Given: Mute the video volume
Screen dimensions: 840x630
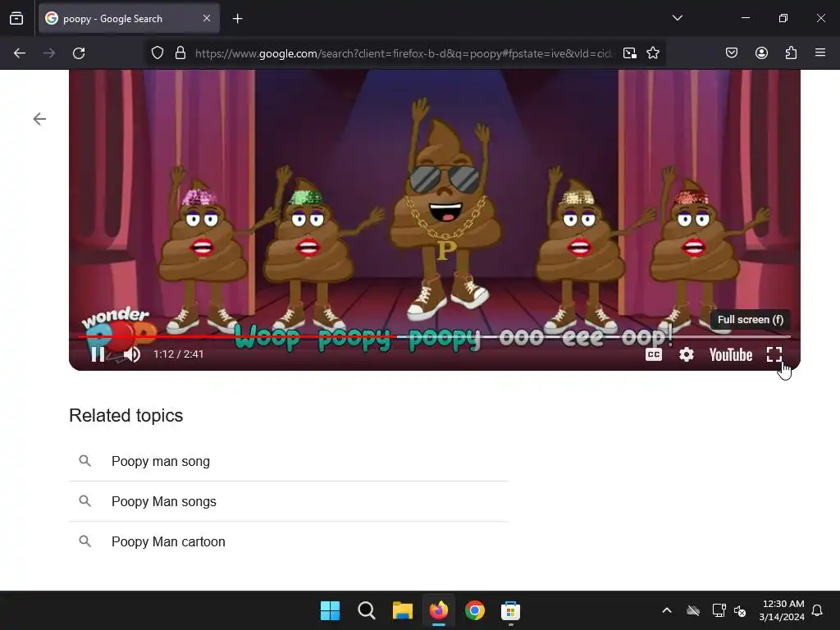Looking at the screenshot, I should (x=131, y=354).
